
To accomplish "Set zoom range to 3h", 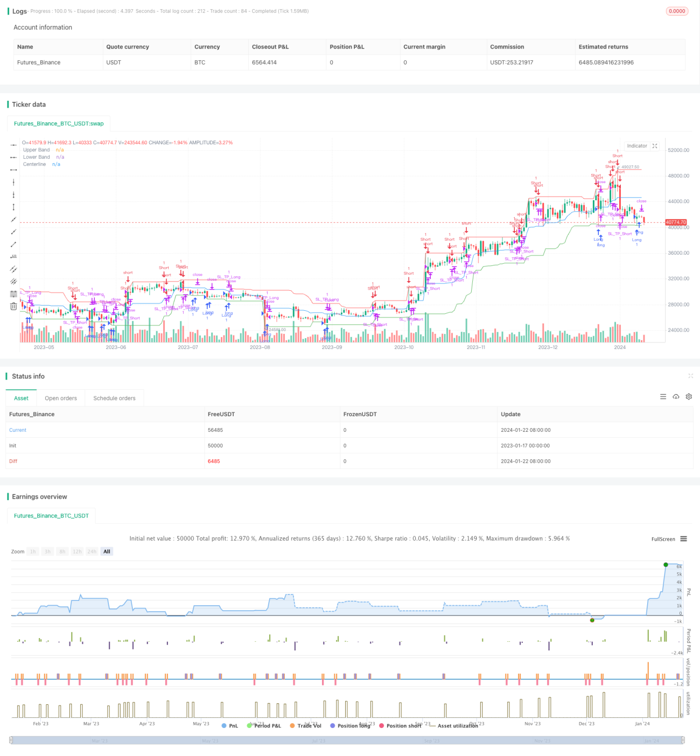I will [x=47, y=551].
